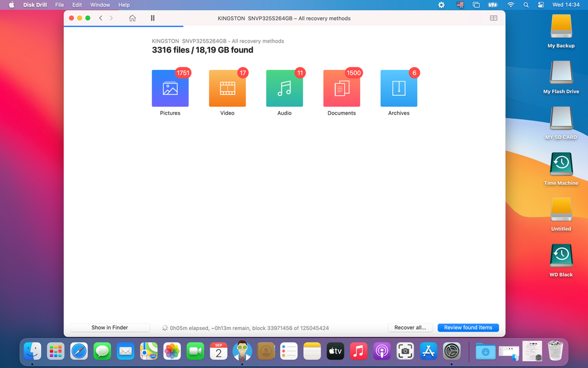Open the Help menu
Screen dimensions: 588x368
point(124,5)
